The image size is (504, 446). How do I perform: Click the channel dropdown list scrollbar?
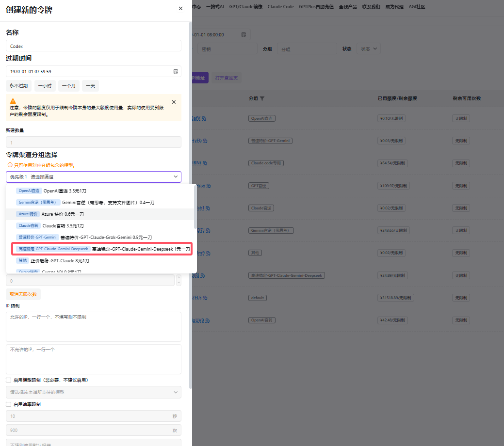pos(195,207)
